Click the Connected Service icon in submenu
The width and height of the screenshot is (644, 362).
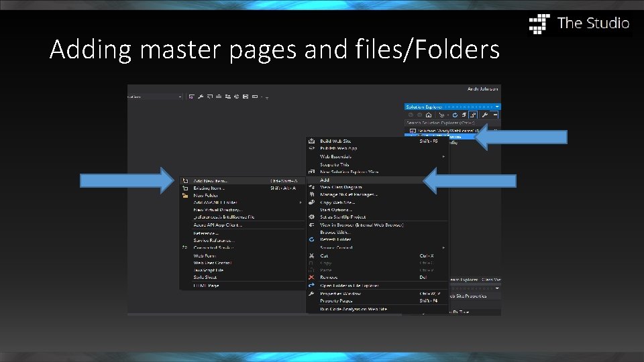click(x=185, y=247)
